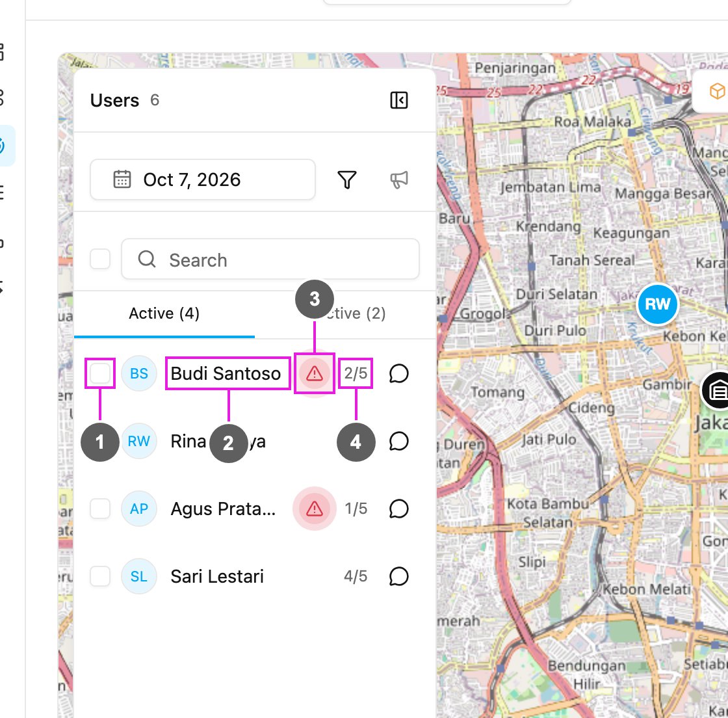Click the Roa Malaka map label
Image resolution: width=728 pixels, height=718 pixels.
pos(593,122)
